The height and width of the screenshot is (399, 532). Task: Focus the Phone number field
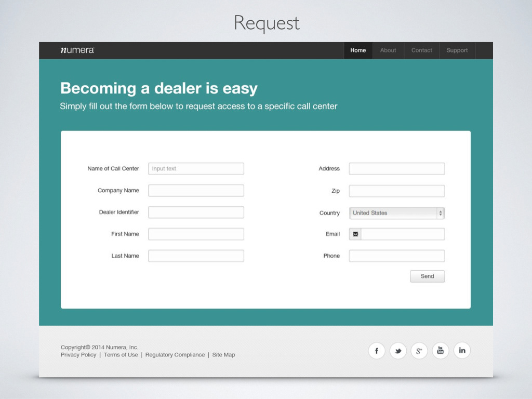coord(396,256)
